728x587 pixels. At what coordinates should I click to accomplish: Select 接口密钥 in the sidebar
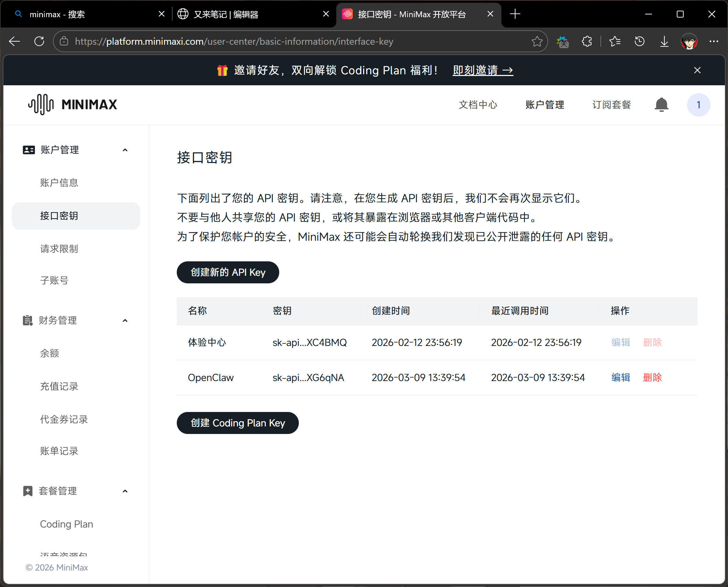click(x=76, y=216)
